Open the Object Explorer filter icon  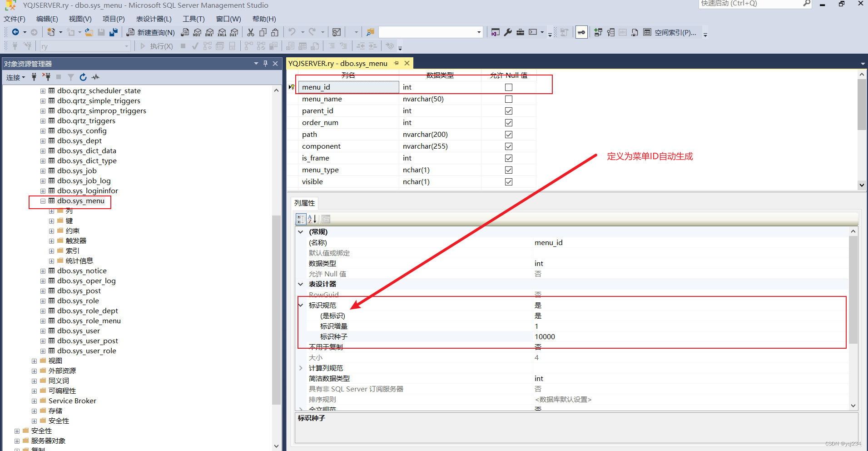[71, 77]
